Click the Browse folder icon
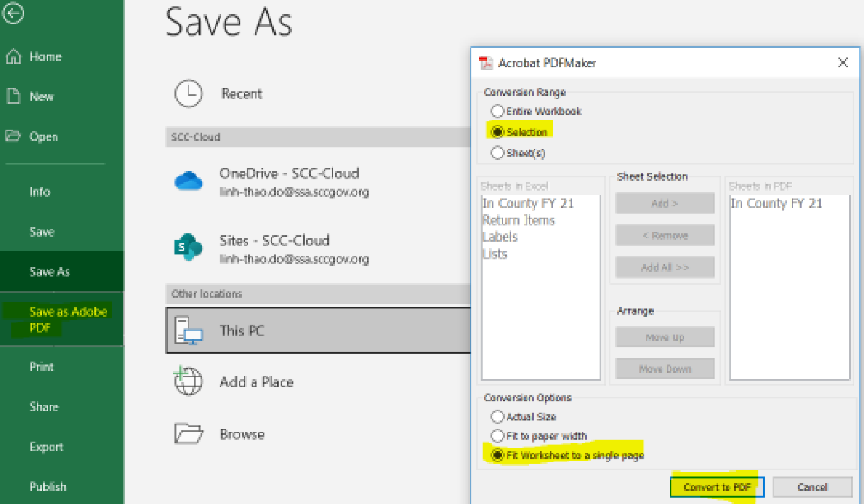Viewport: 864px width, 504px height. [x=189, y=434]
